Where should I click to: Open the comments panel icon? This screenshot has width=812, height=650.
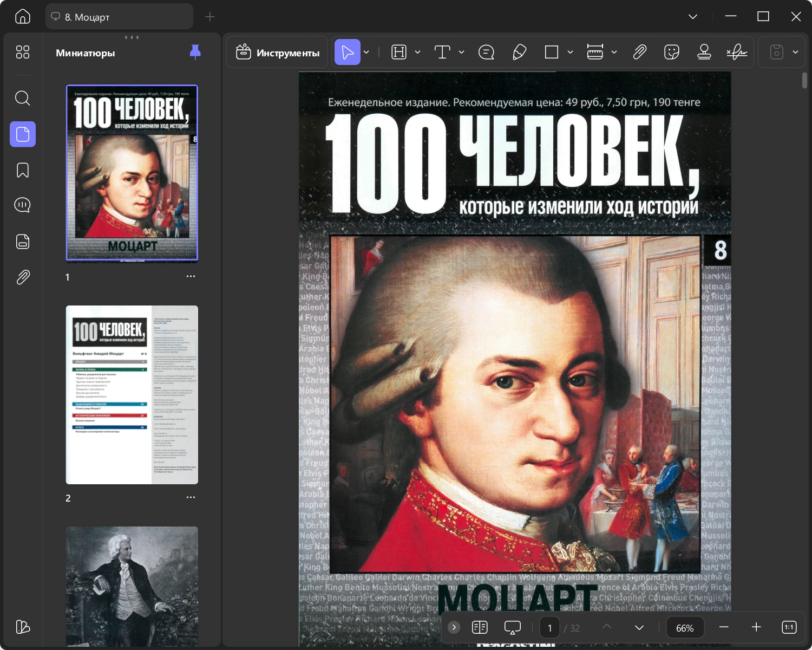point(22,205)
